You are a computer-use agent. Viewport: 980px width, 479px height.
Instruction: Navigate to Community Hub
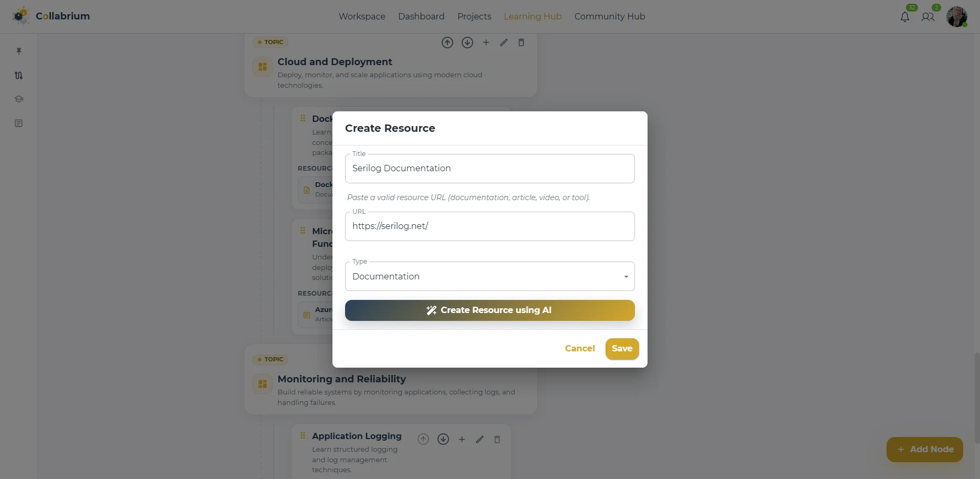click(x=610, y=16)
